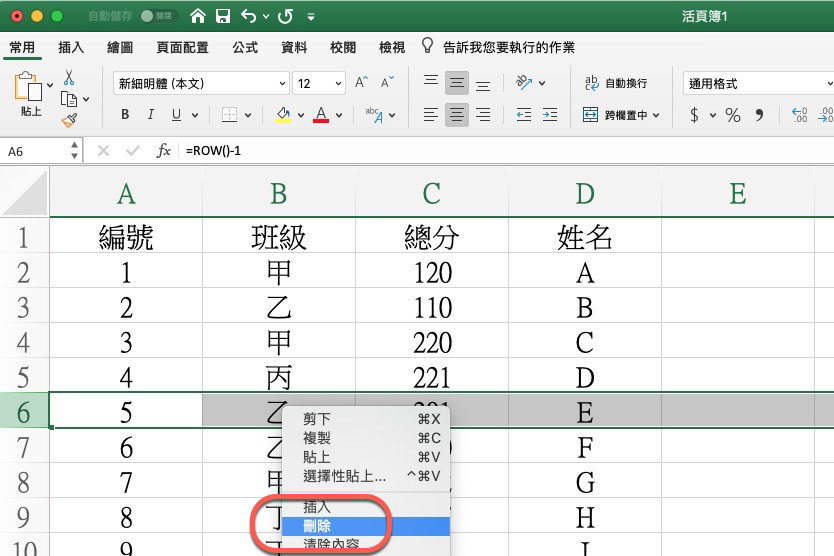Apply yellow fill color bucket
The image size is (834, 556).
click(283, 114)
